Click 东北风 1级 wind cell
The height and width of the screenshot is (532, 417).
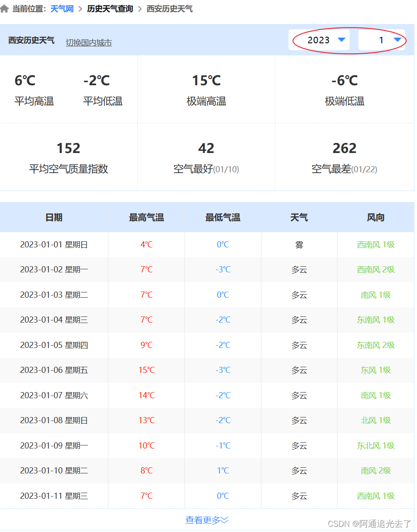pos(376,446)
